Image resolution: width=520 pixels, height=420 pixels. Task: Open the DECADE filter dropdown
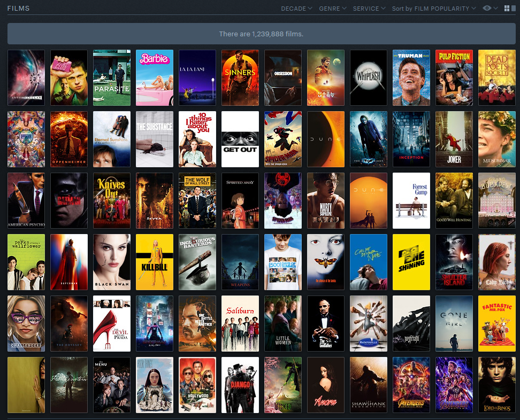pyautogui.click(x=296, y=9)
